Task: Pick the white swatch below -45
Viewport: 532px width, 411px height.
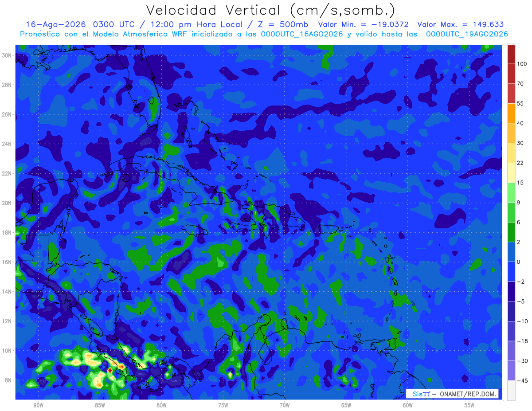Action: [511, 390]
